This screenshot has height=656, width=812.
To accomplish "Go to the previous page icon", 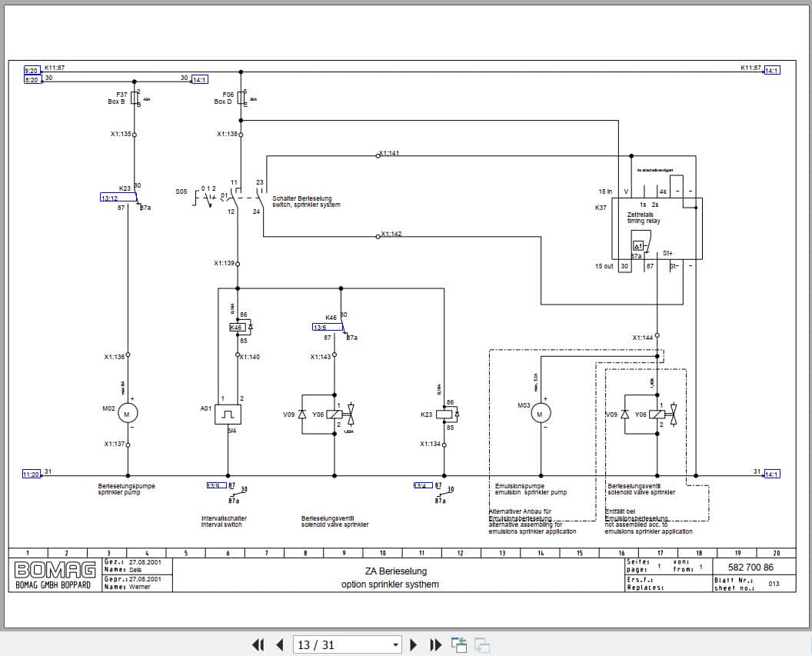I will (279, 644).
